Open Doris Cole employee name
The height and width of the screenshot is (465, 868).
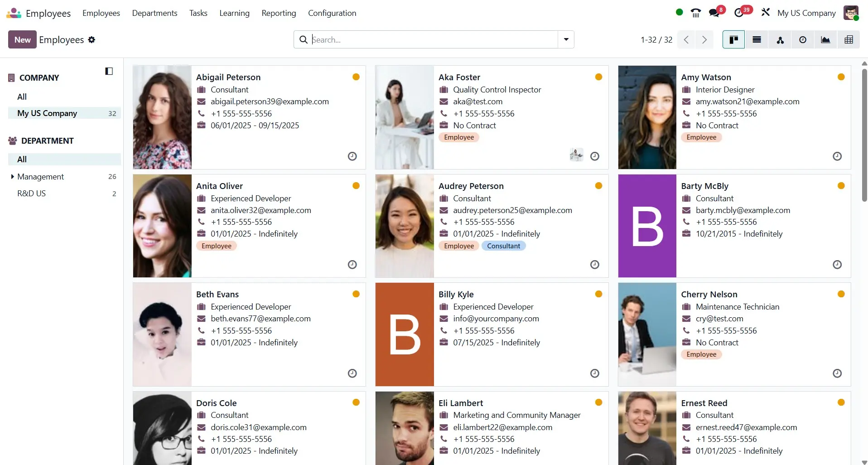click(x=216, y=403)
